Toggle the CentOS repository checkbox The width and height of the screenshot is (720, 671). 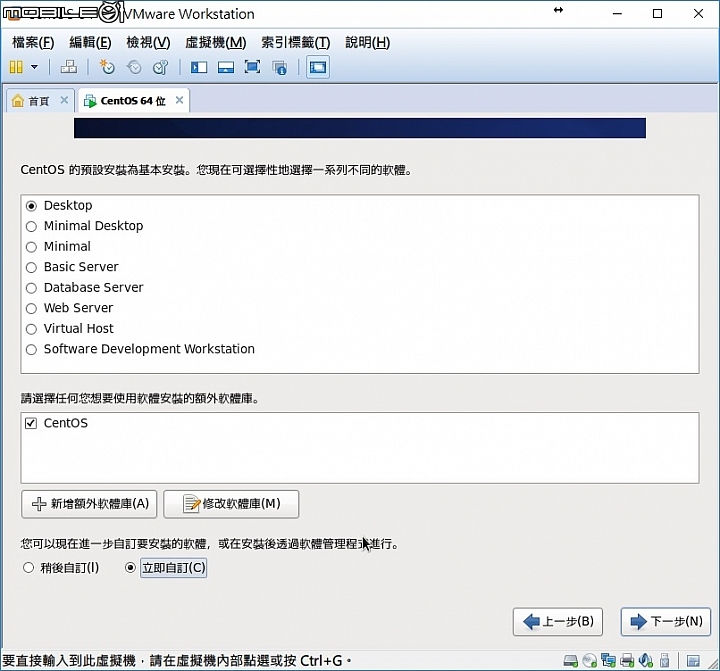coord(31,423)
